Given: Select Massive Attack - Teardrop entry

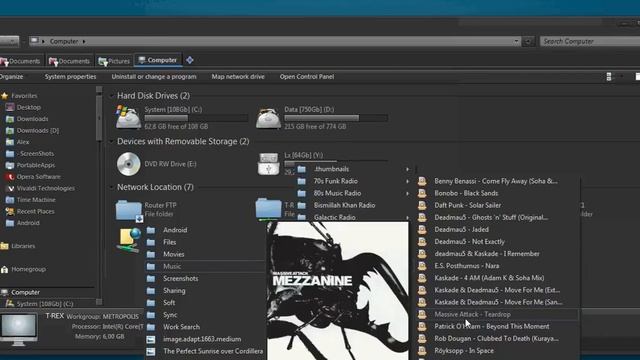Looking at the screenshot, I should 497,314.
